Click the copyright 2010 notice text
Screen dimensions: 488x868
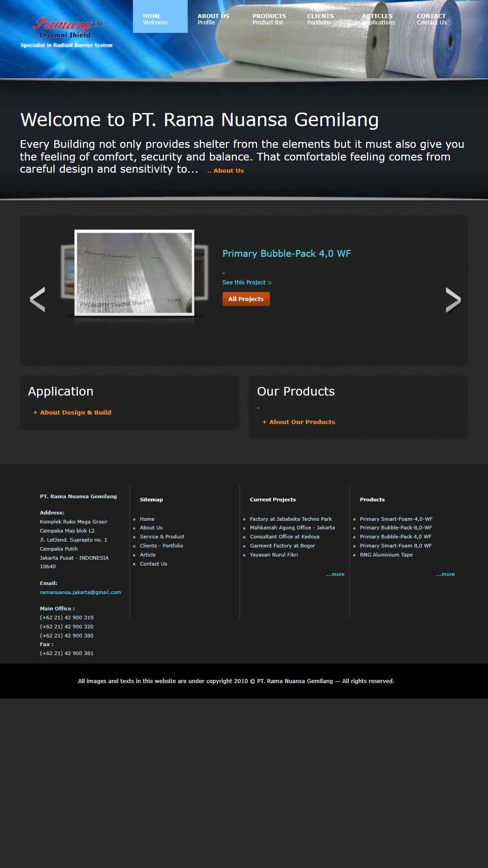coord(236,681)
